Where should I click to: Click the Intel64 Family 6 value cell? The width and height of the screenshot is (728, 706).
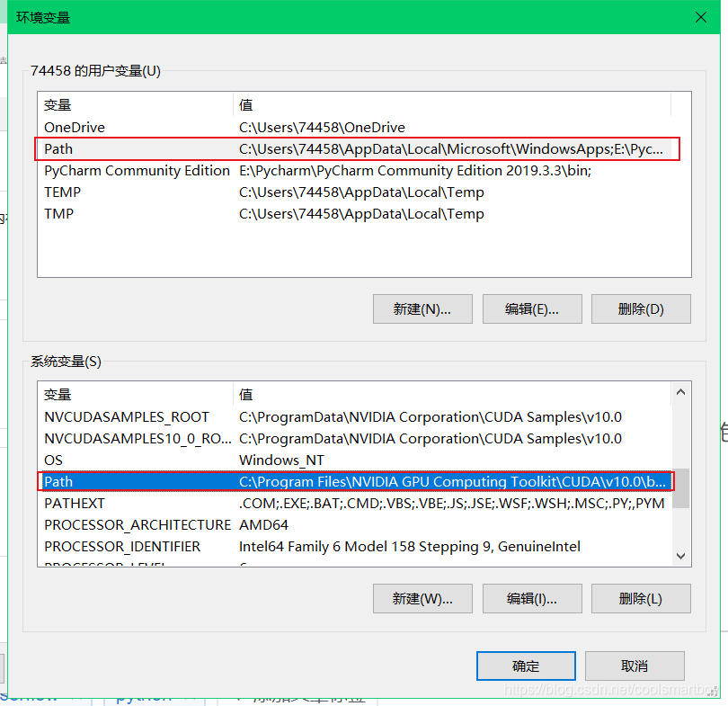(410, 546)
